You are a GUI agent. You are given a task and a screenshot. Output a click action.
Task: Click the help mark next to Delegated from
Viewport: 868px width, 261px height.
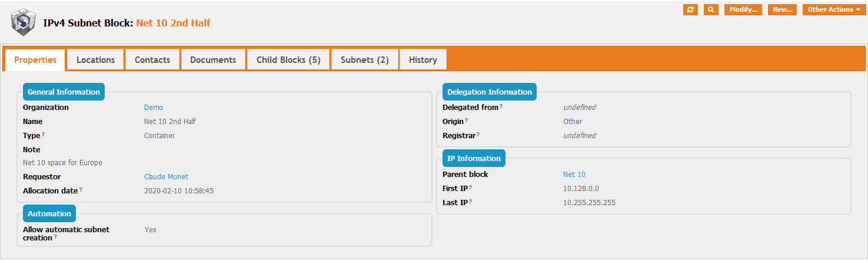click(x=501, y=106)
